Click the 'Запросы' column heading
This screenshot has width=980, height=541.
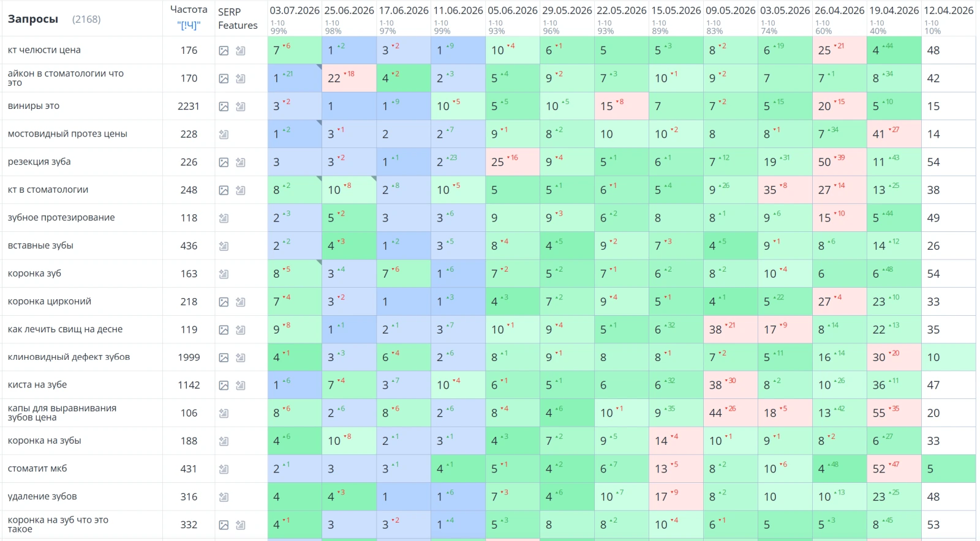[x=33, y=19]
